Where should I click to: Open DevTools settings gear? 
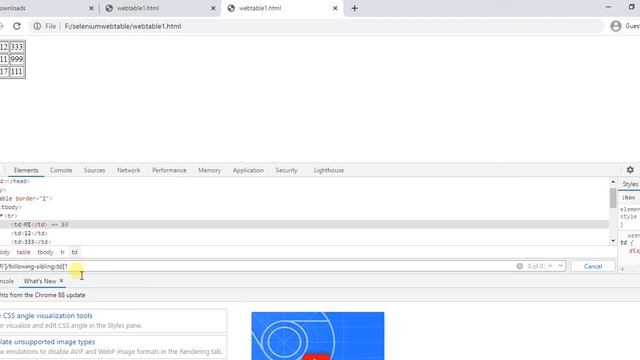(630, 170)
